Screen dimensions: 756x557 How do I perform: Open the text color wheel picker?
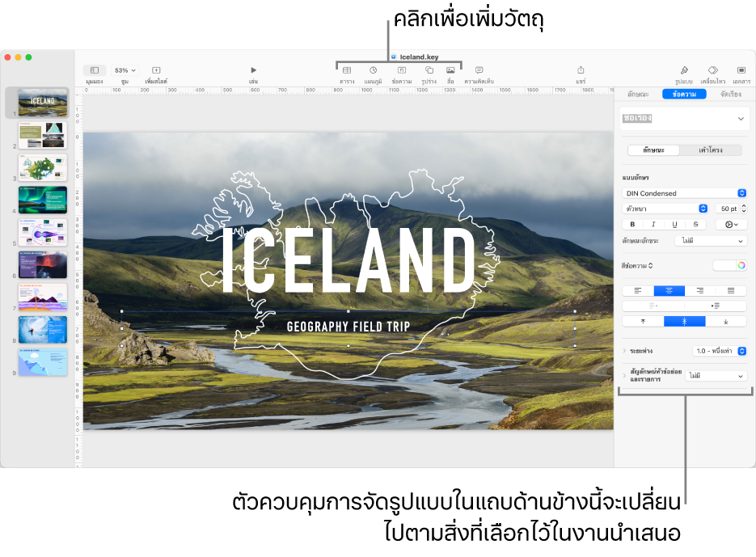pos(741,265)
